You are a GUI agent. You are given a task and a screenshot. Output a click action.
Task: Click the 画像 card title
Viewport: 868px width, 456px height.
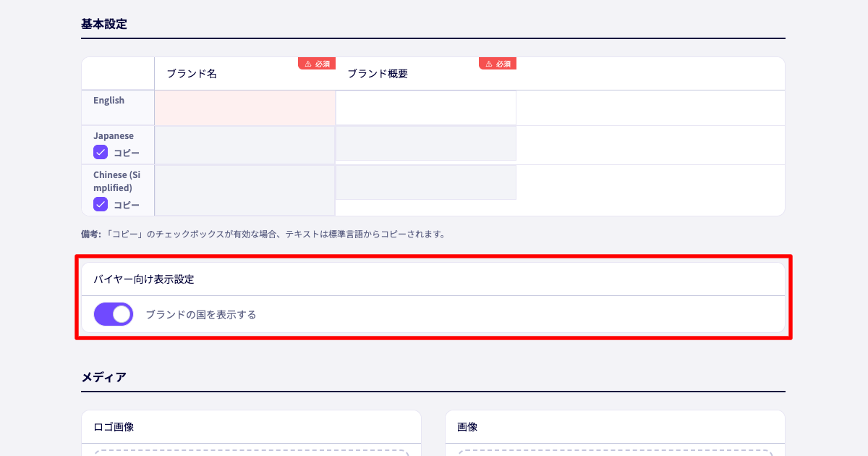pyautogui.click(x=467, y=427)
